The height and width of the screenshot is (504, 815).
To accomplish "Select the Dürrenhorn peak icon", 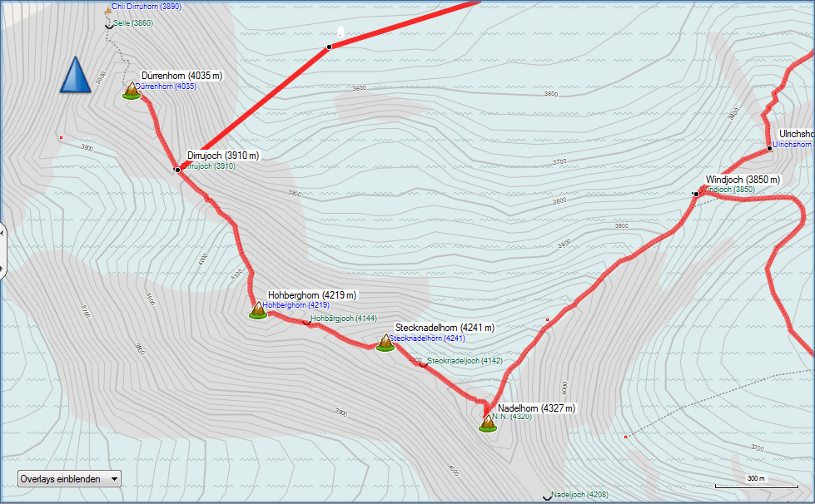I will coord(132,91).
